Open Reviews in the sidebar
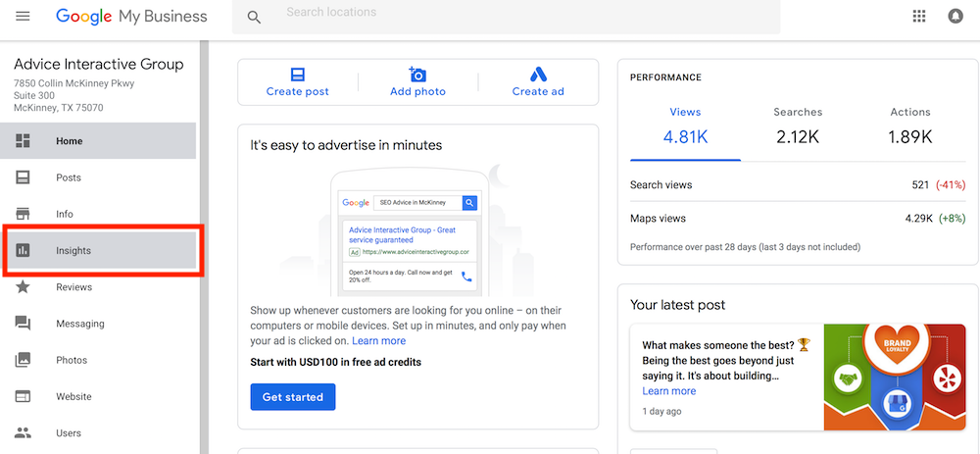 point(98,287)
